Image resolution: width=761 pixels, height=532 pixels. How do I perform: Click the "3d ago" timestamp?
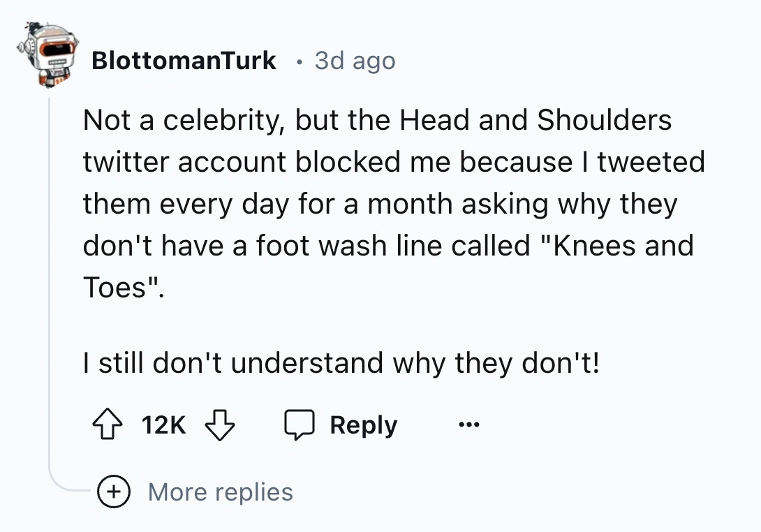[x=355, y=61]
